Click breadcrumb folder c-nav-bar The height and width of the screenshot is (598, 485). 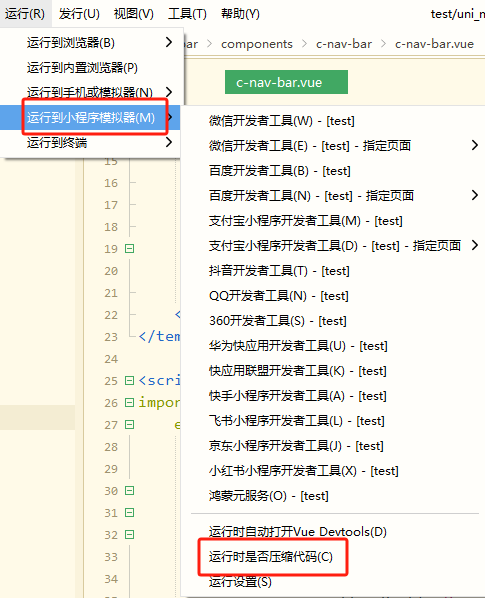coord(344,44)
